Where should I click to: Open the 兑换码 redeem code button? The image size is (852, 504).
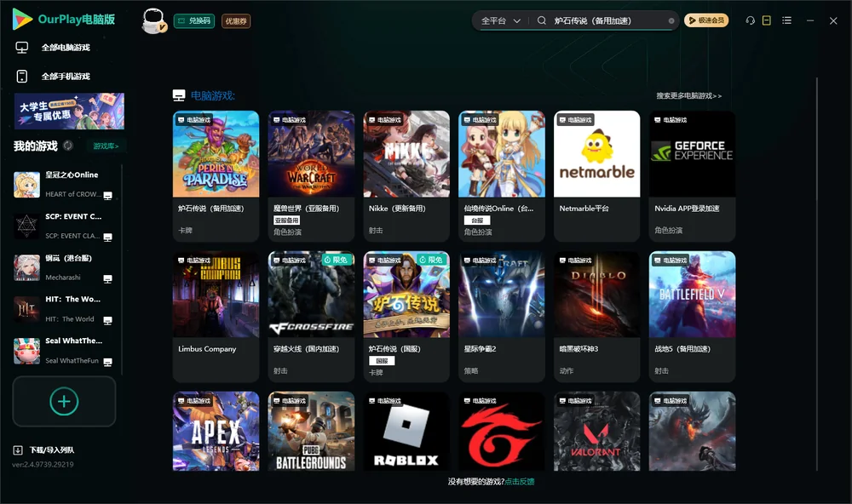(x=194, y=20)
